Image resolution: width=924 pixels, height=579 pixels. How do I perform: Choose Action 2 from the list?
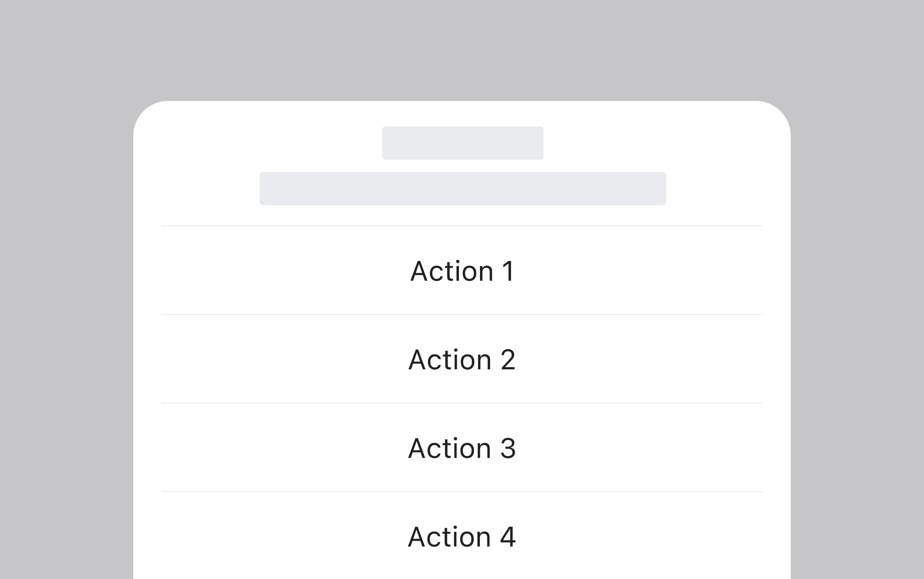click(x=462, y=360)
